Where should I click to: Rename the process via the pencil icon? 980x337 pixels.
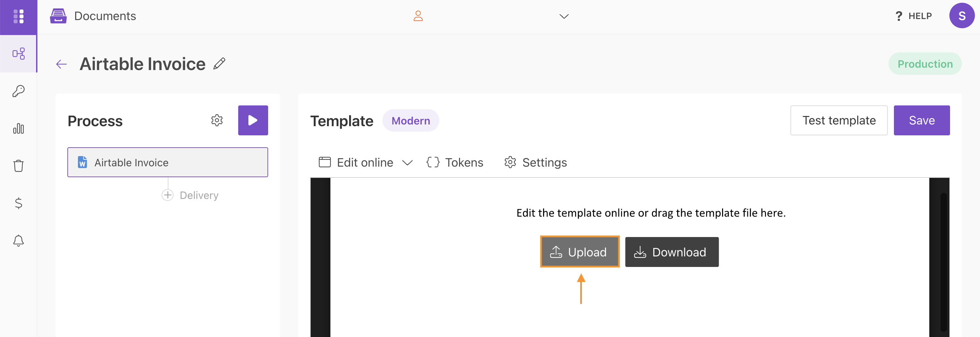tap(219, 64)
